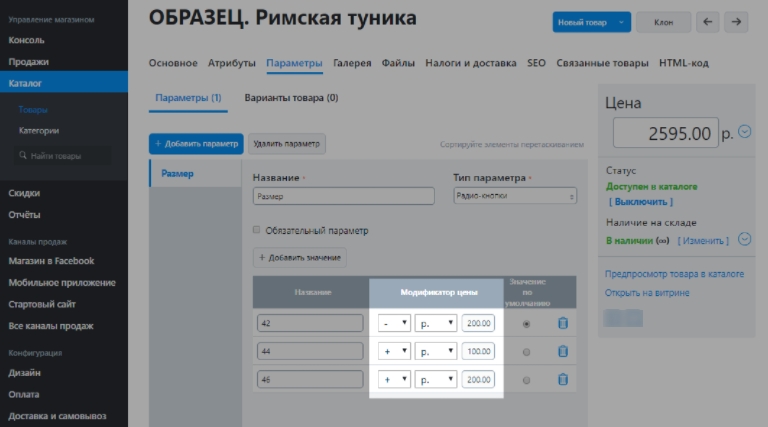768x427 pixels.
Task: Click search magnifier in sidebar
Action: 23,155
